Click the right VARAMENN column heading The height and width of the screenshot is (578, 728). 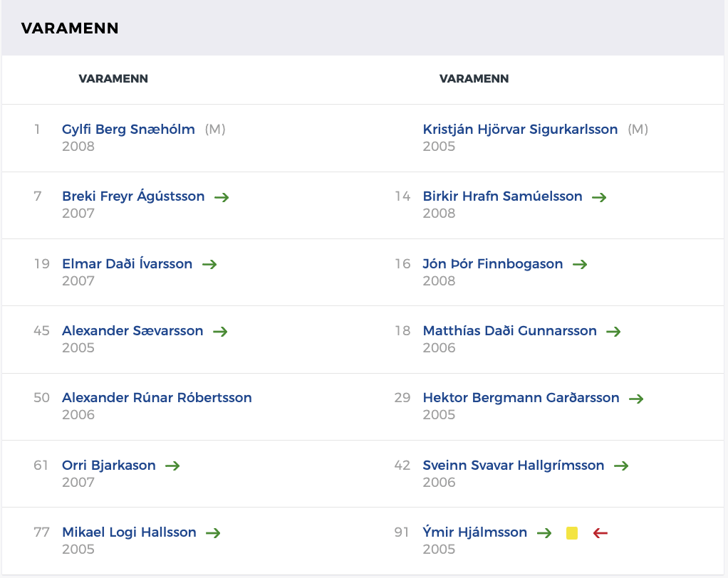pyautogui.click(x=474, y=79)
